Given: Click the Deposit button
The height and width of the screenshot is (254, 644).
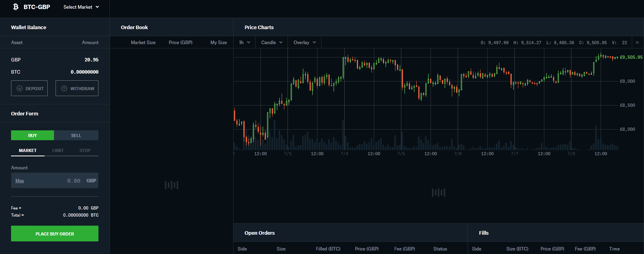Looking at the screenshot, I should (x=29, y=88).
